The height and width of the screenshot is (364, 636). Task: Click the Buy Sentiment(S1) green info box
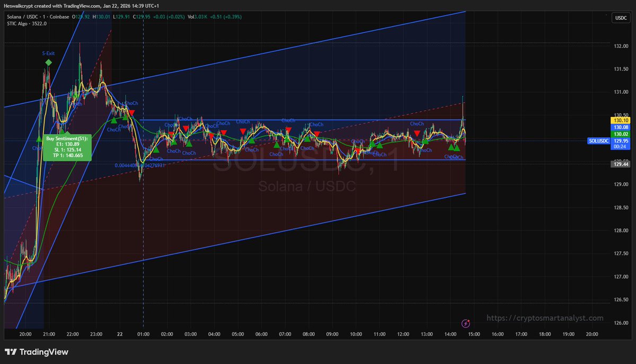pyautogui.click(x=67, y=147)
